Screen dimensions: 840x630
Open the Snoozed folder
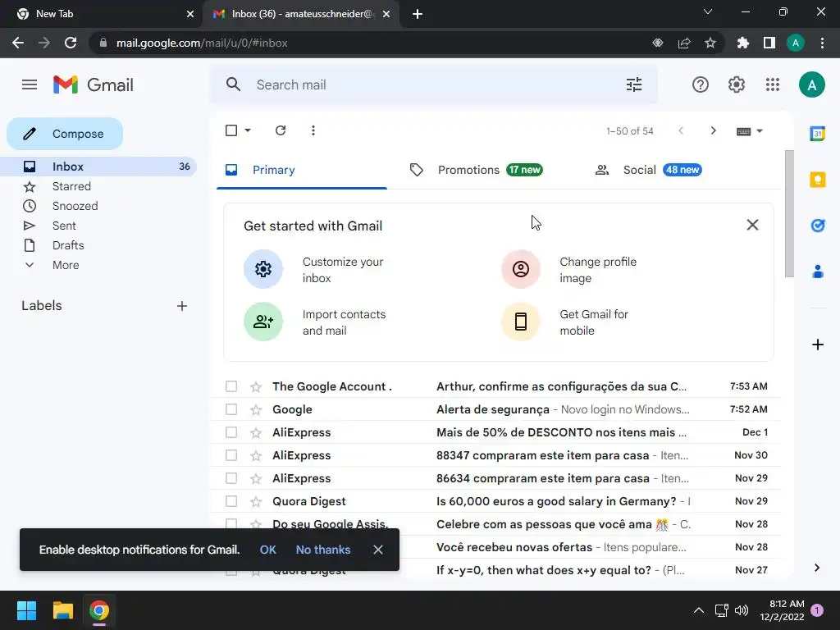[x=98, y=206]
